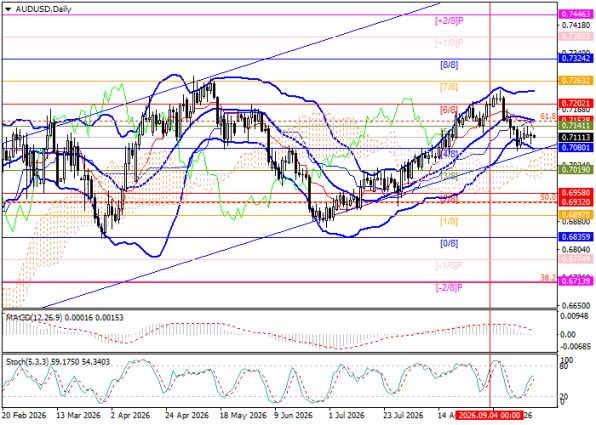The width and height of the screenshot is (596, 425).
Task: Click the 2026.09.04 00:00 red date marker
Action: click(489, 415)
